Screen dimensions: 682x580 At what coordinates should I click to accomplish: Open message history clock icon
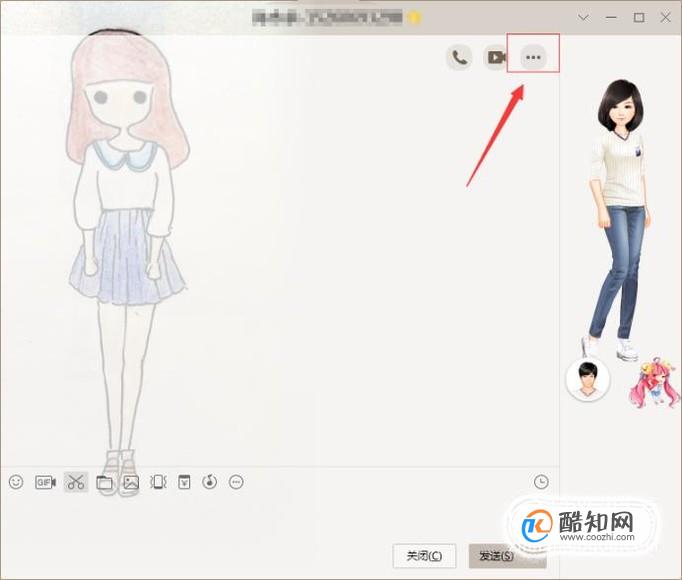tap(541, 482)
